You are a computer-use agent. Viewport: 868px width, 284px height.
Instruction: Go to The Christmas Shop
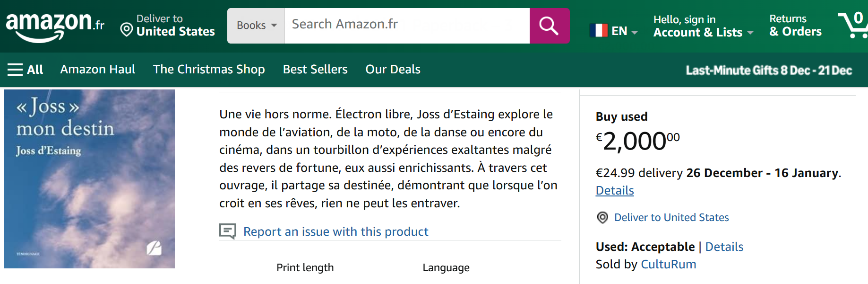click(x=209, y=70)
